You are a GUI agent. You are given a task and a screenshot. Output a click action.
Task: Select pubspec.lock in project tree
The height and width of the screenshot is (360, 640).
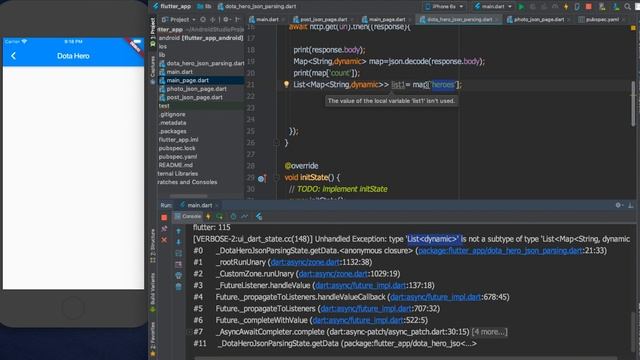tap(177, 148)
